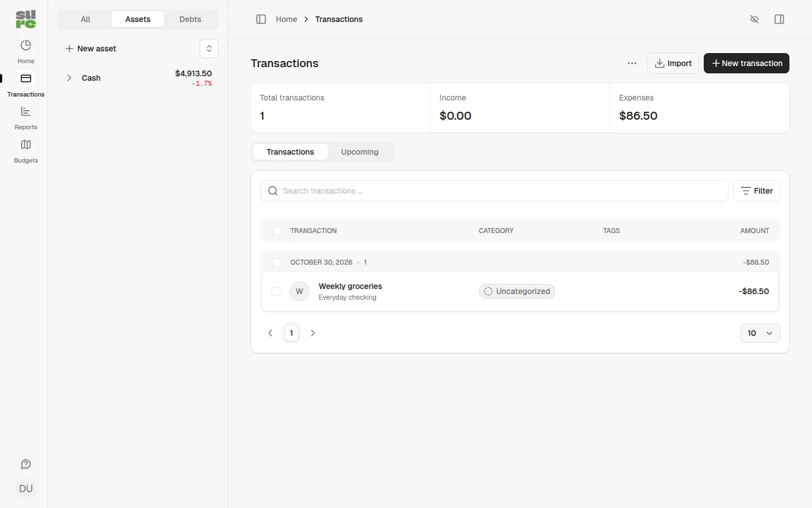This screenshot has height=508, width=812.
Task: Open the Filter menu
Action: click(x=757, y=191)
